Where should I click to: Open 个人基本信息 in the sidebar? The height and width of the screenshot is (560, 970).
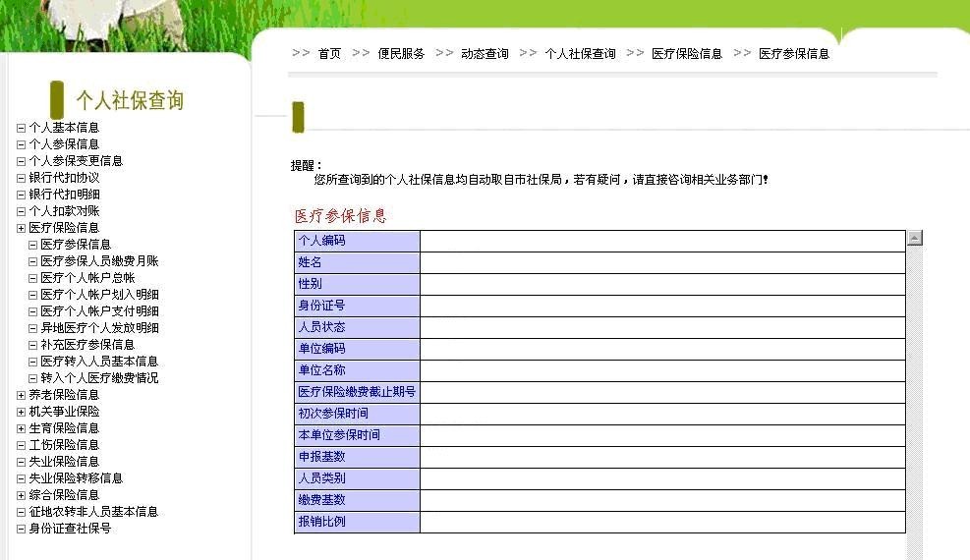(x=64, y=128)
